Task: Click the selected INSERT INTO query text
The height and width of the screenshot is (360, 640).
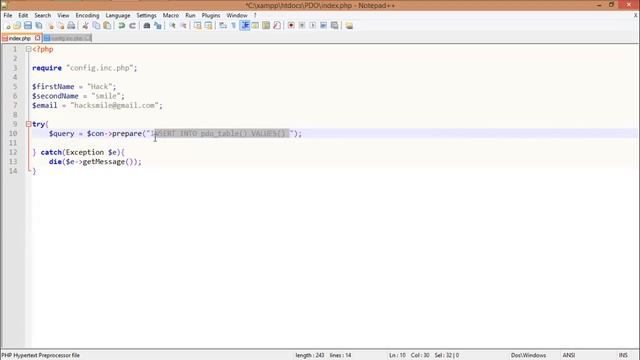Action: (x=222, y=133)
